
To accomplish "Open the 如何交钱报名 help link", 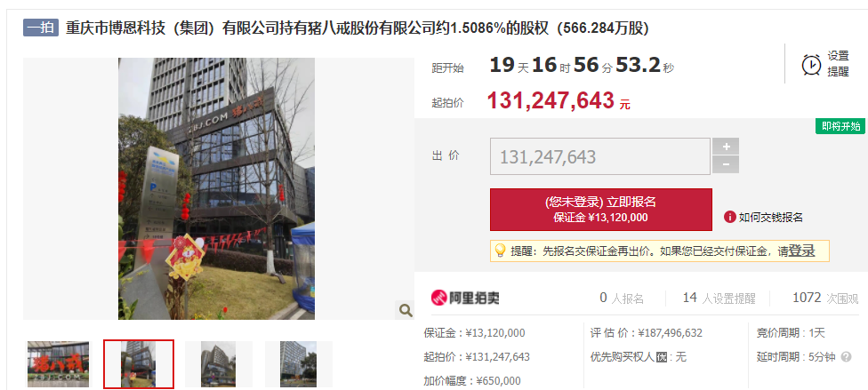I will click(x=770, y=218).
